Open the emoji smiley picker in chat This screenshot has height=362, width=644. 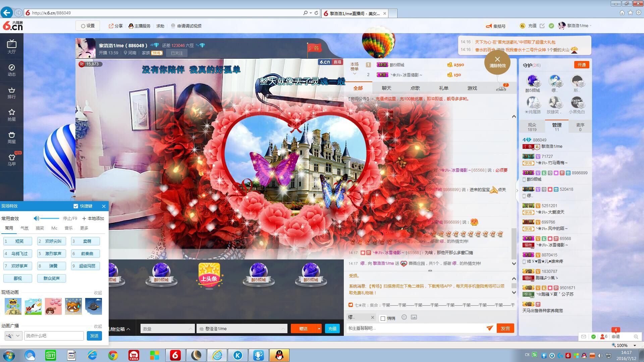pyautogui.click(x=404, y=317)
